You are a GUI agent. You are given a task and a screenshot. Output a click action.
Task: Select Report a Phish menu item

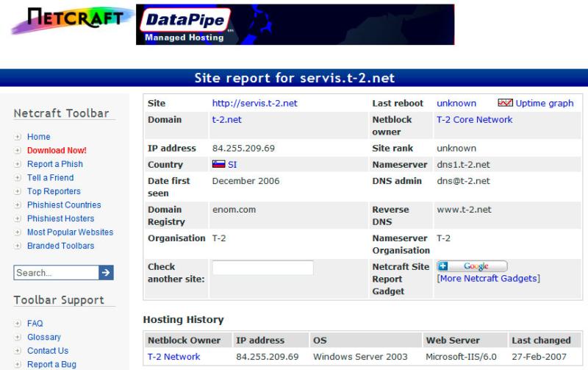[x=54, y=164]
